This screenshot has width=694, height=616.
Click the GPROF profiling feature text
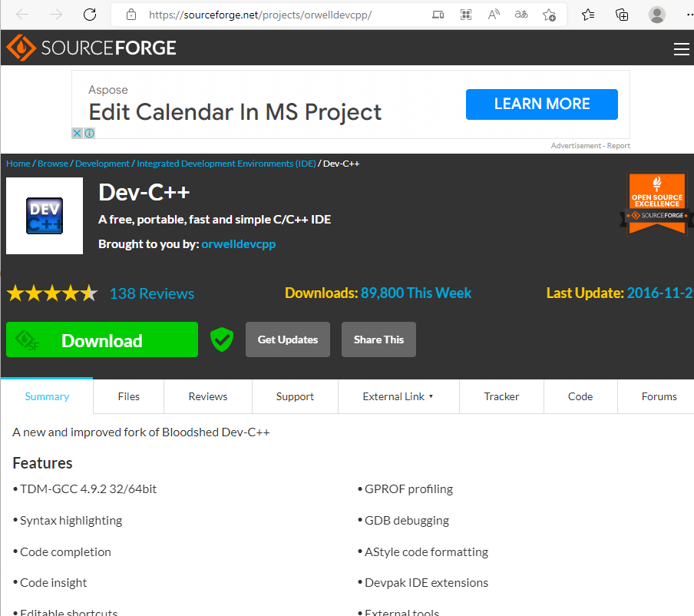(x=408, y=489)
